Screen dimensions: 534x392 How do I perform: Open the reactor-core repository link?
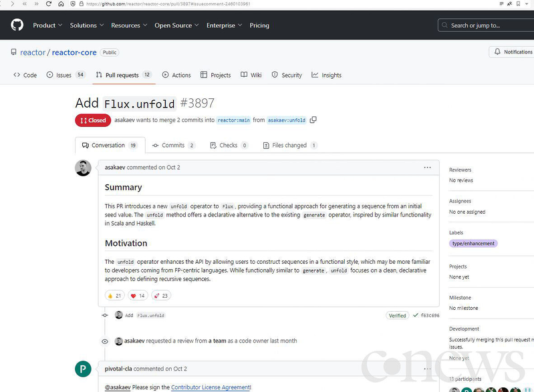74,52
